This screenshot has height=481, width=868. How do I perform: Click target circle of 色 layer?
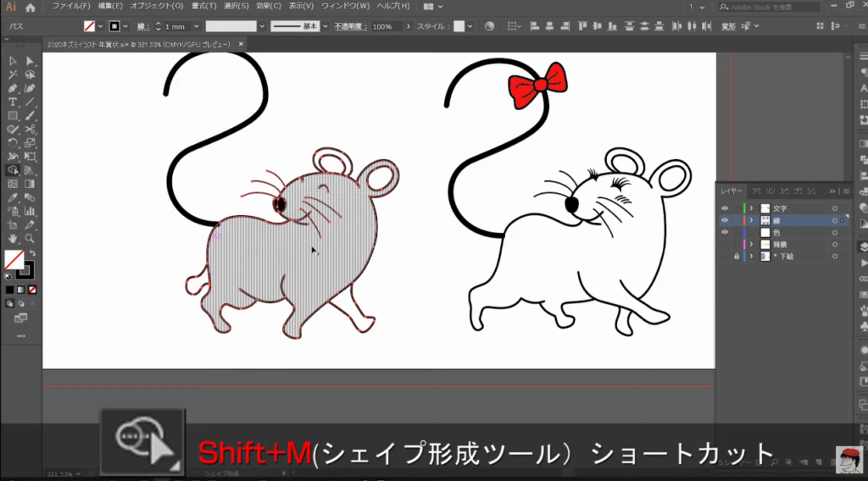pos(835,233)
